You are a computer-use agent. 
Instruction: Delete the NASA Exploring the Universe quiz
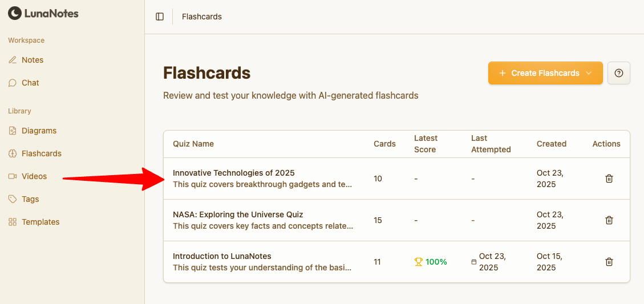[609, 220]
